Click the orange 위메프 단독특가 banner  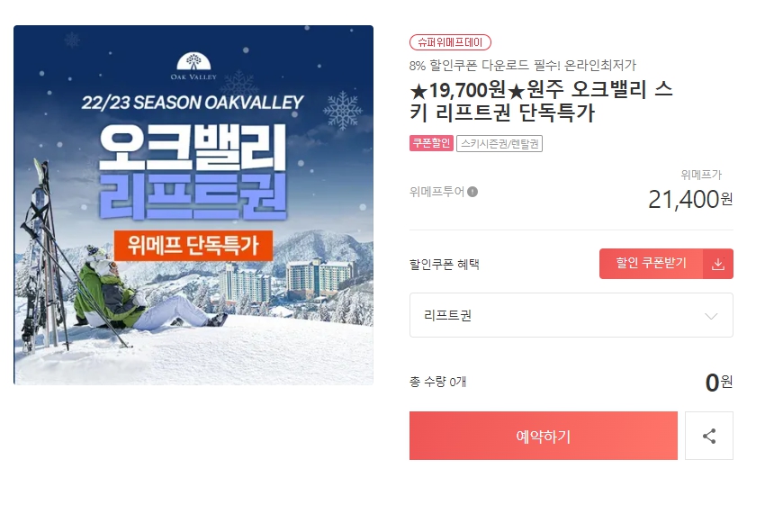[193, 245]
